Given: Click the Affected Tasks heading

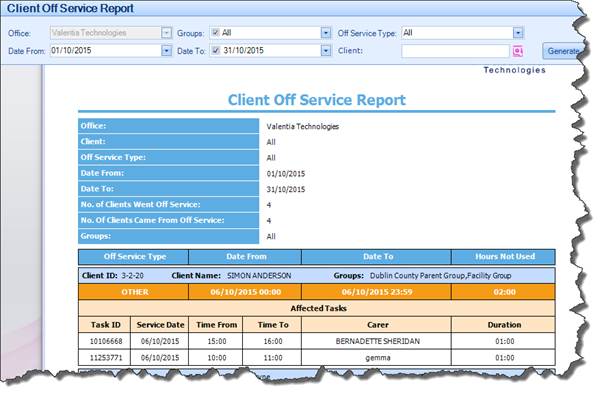Looking at the screenshot, I should (x=318, y=308).
